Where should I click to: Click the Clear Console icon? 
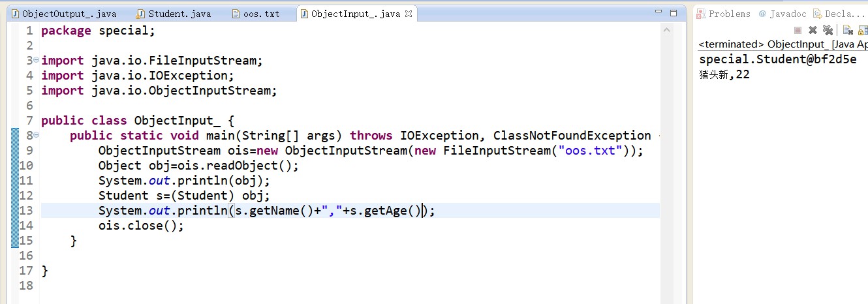pos(848,30)
